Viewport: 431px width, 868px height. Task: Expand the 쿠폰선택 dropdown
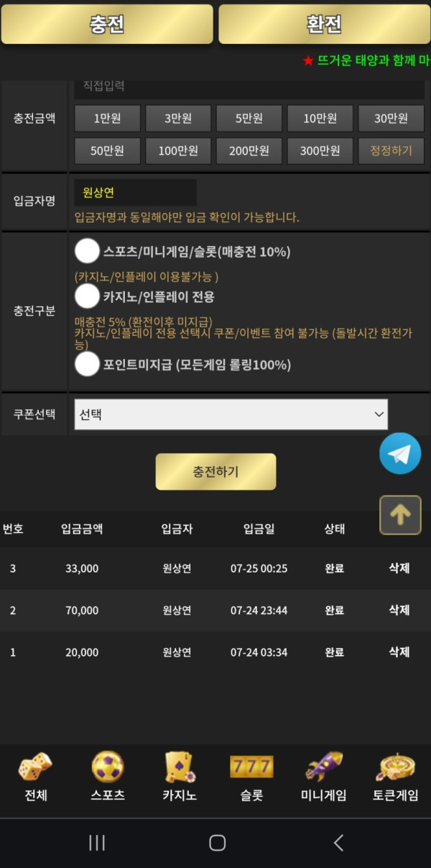coord(231,414)
